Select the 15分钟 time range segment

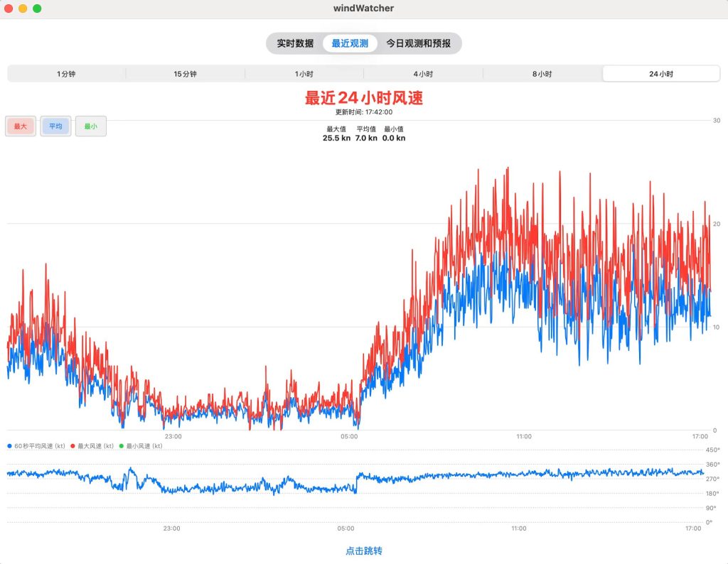185,74
